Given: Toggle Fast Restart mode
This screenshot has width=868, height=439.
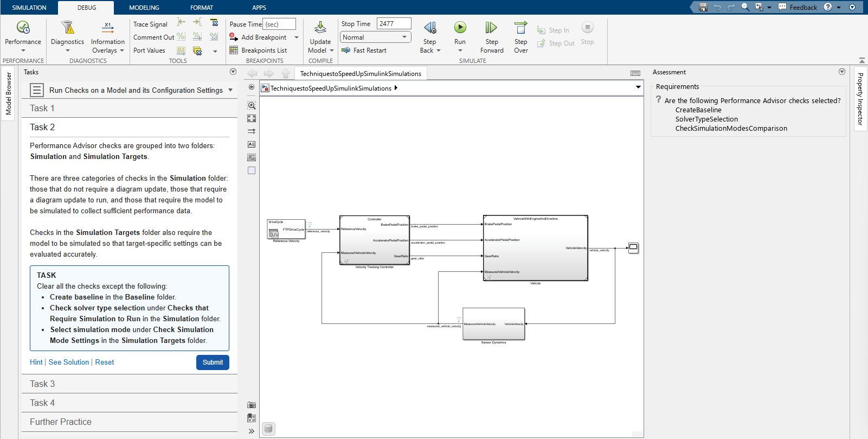Looking at the screenshot, I should pyautogui.click(x=364, y=50).
